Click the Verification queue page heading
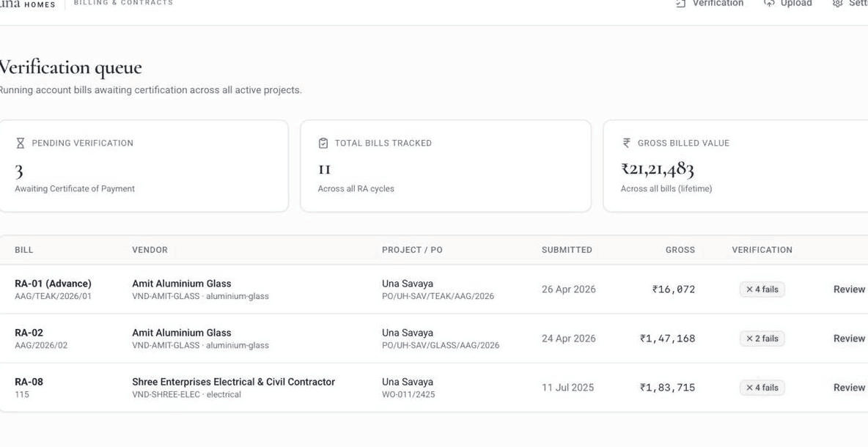 [x=70, y=68]
